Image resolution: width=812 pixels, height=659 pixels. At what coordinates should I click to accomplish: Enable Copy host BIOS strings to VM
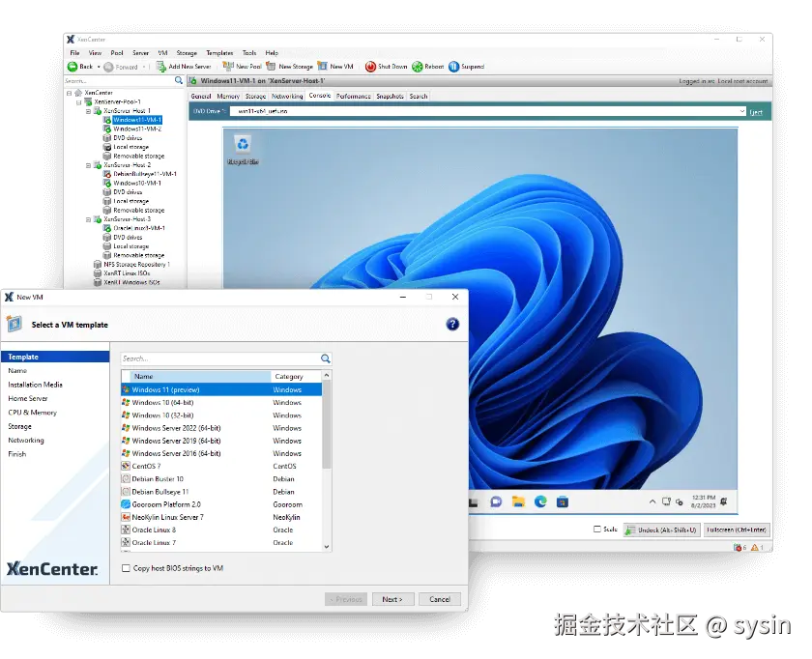click(126, 569)
